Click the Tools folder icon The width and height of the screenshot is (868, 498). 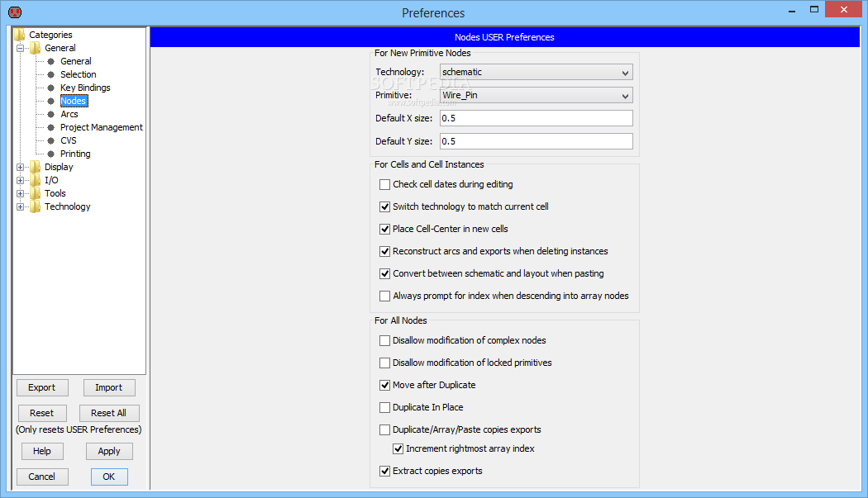click(x=36, y=193)
